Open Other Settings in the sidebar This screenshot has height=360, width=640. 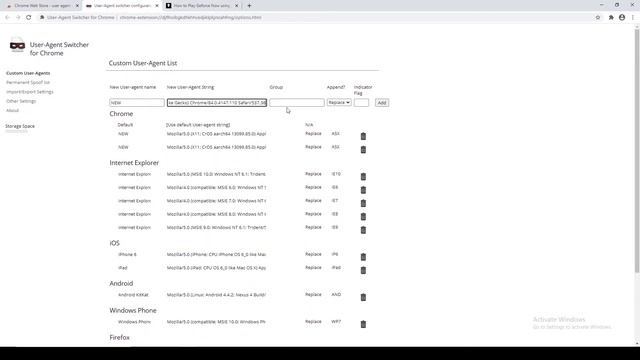click(x=21, y=101)
